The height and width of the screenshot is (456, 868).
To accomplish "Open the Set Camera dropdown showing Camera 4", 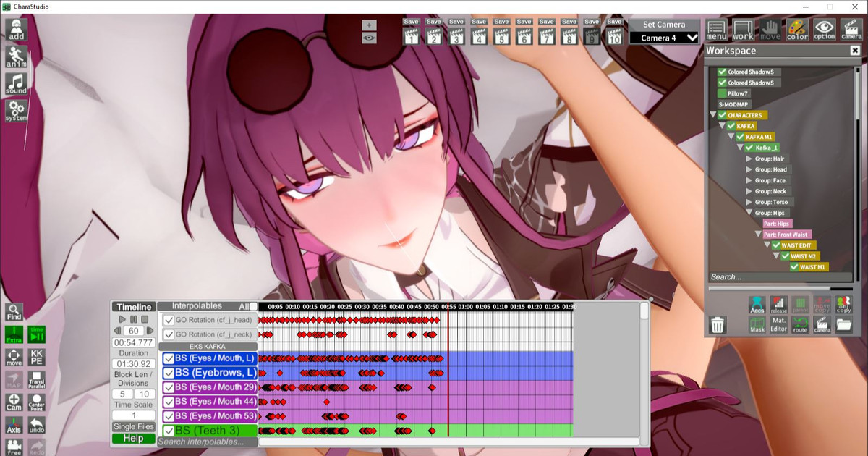I will [x=665, y=38].
